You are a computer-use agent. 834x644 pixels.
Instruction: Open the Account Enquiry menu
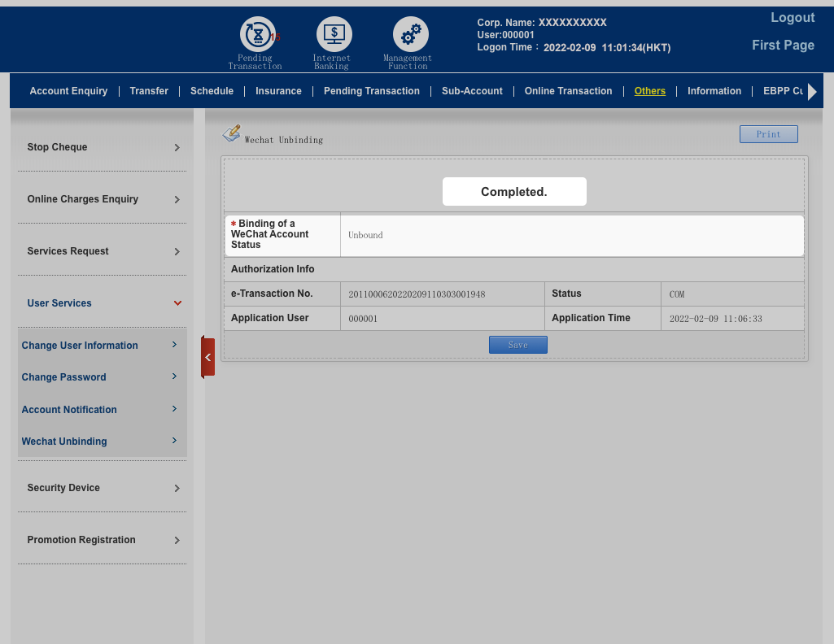point(68,91)
